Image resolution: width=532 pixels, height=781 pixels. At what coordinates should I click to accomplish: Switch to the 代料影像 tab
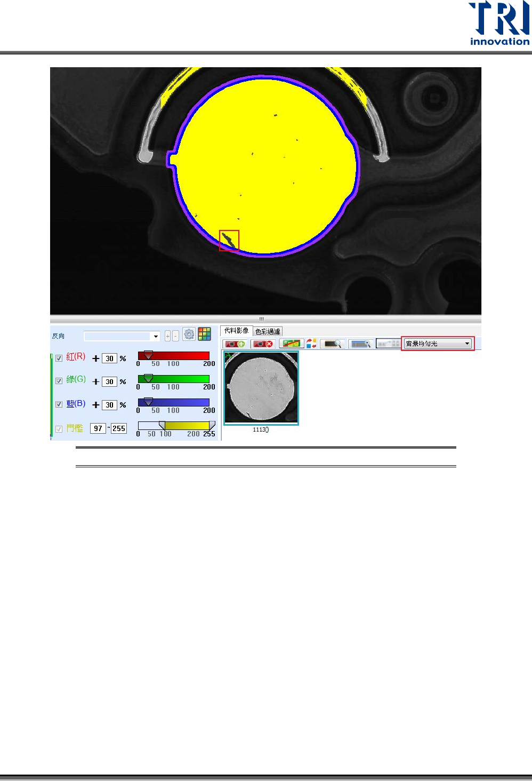pyautogui.click(x=236, y=331)
